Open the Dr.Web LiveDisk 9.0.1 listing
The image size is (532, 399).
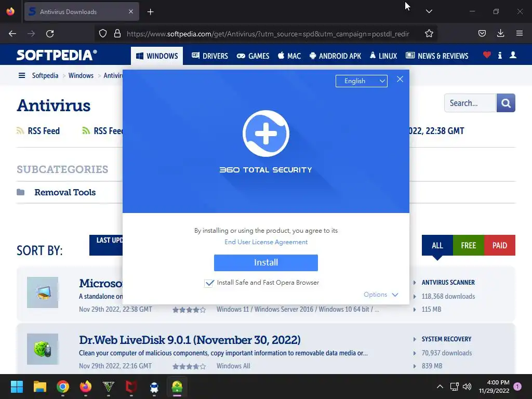pyautogui.click(x=190, y=340)
